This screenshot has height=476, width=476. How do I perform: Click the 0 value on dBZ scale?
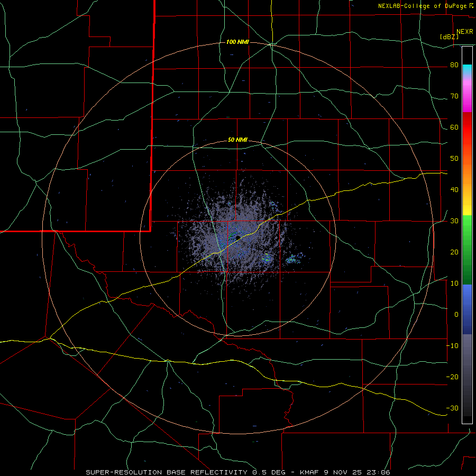tap(456, 315)
